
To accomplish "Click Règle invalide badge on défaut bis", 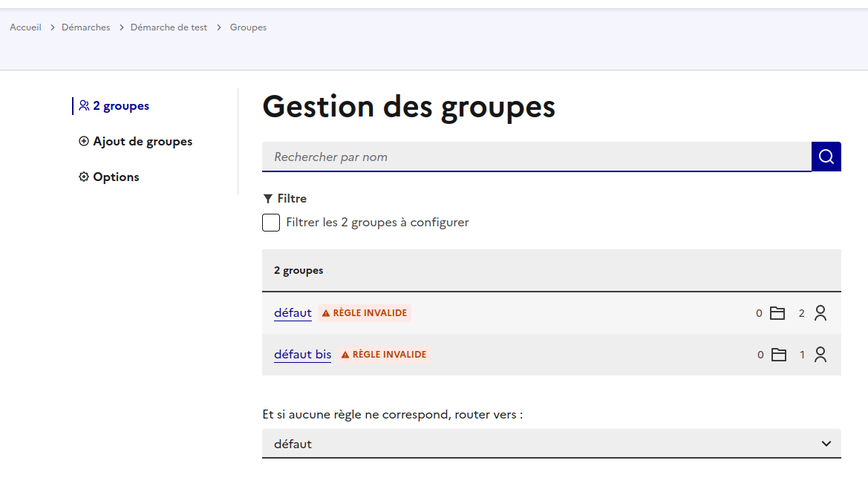I will click(383, 355).
